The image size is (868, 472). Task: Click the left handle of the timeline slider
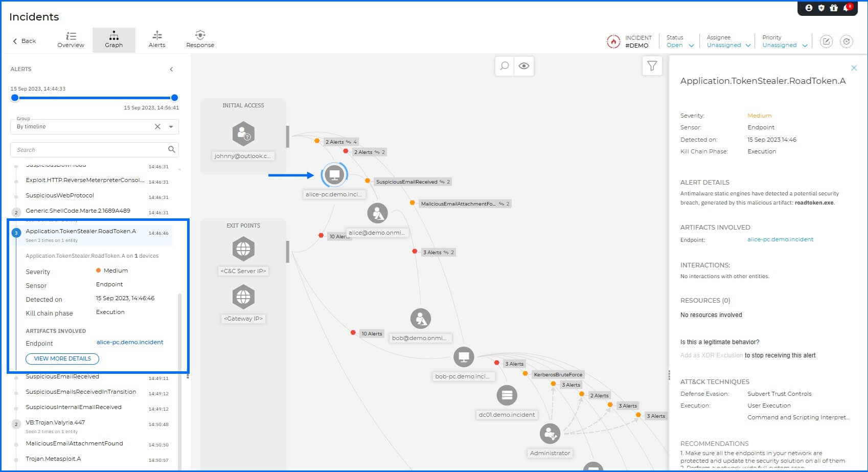click(x=15, y=97)
